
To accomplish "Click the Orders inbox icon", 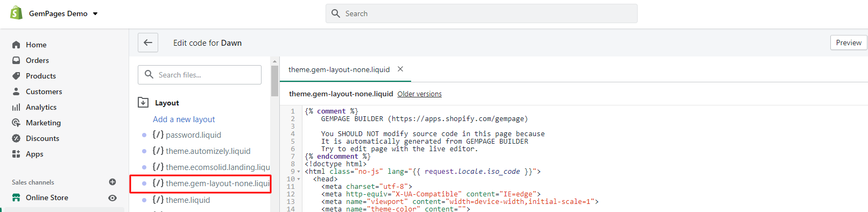I will click(16, 60).
